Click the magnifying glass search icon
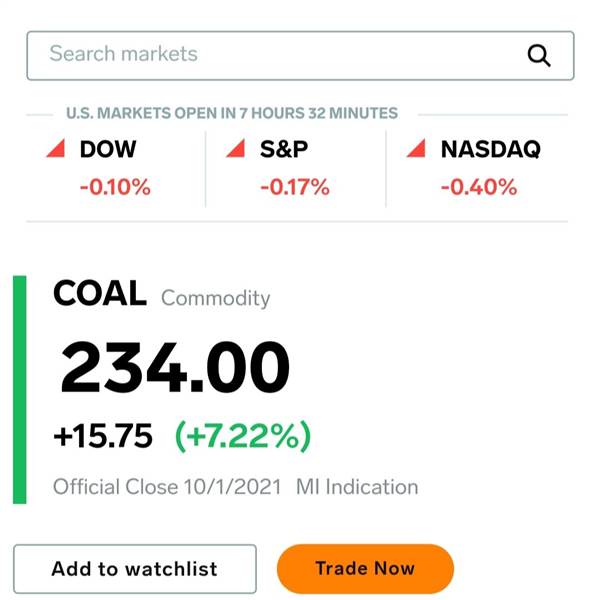This screenshot has width=600, height=600. pyautogui.click(x=539, y=56)
